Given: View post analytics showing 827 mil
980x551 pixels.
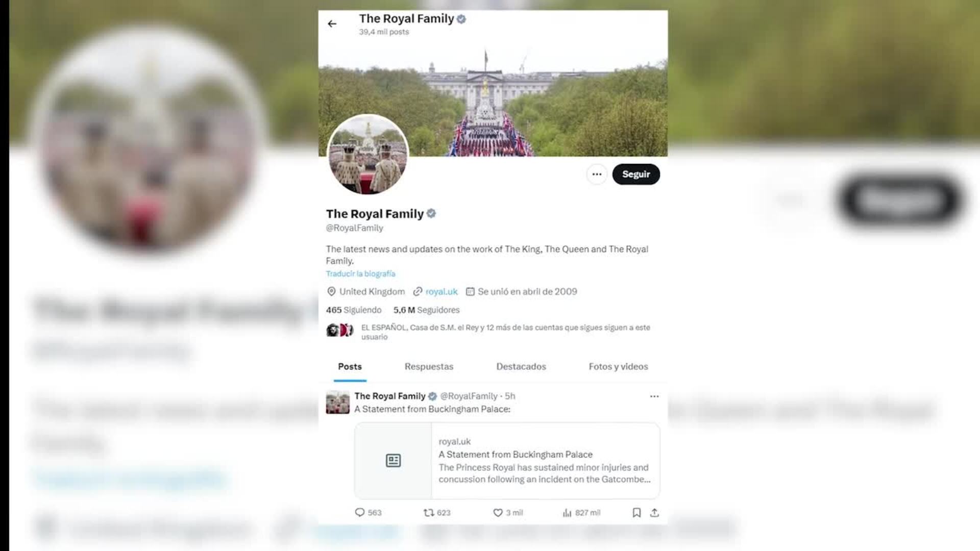Looking at the screenshot, I should click(581, 513).
